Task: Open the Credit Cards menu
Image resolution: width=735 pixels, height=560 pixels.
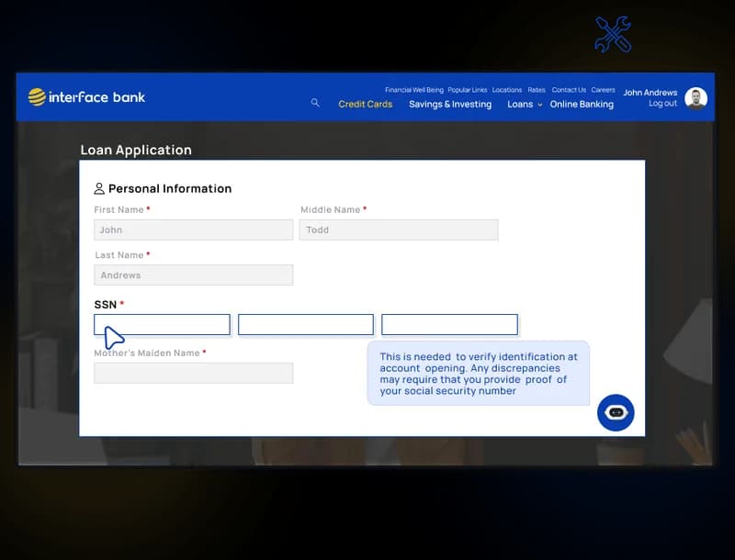Action: click(x=365, y=104)
